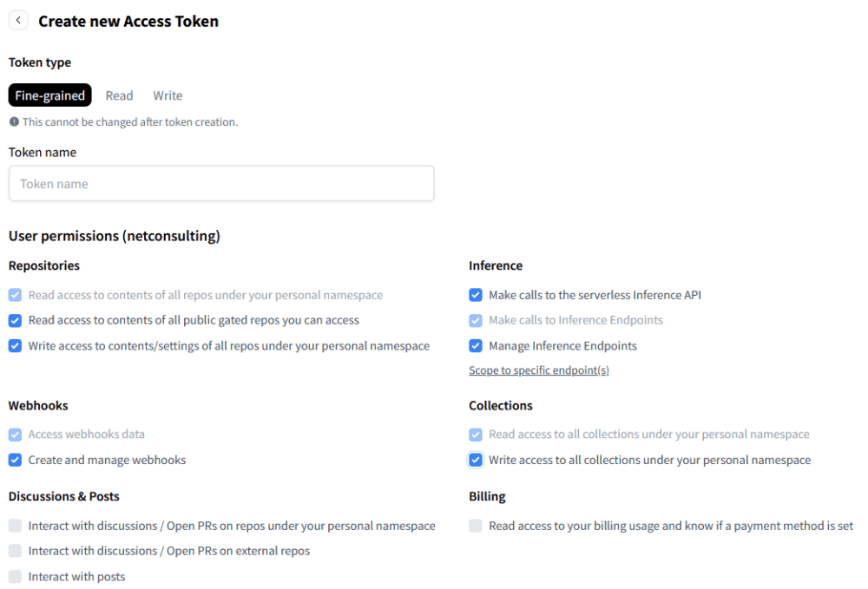Uncheck Manage Inference Endpoints

click(x=476, y=345)
